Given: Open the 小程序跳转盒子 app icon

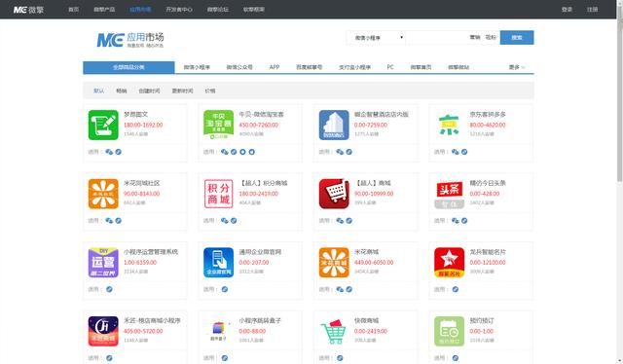Looking at the screenshot, I should coord(218,332).
